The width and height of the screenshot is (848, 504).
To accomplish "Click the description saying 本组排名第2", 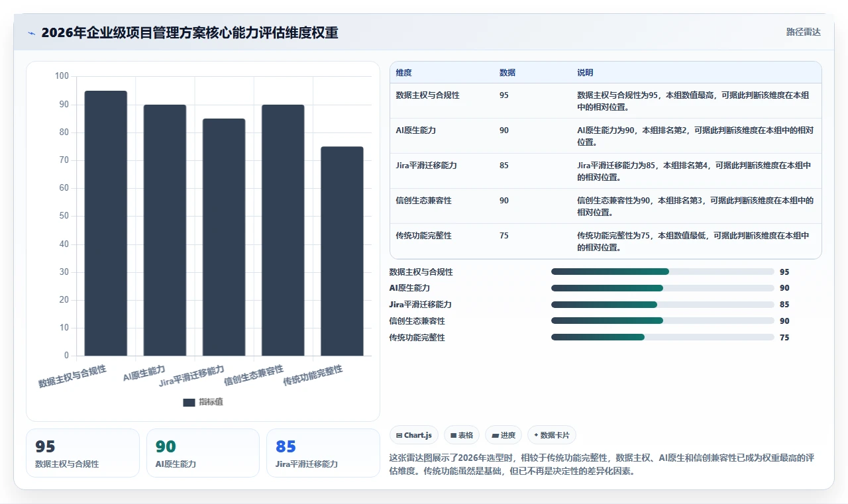I will pos(695,136).
